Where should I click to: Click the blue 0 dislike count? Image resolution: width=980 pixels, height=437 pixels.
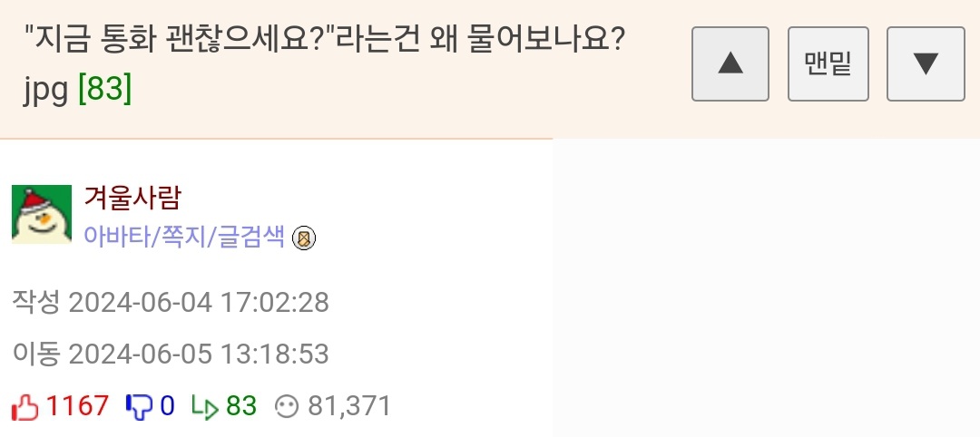pyautogui.click(x=167, y=406)
